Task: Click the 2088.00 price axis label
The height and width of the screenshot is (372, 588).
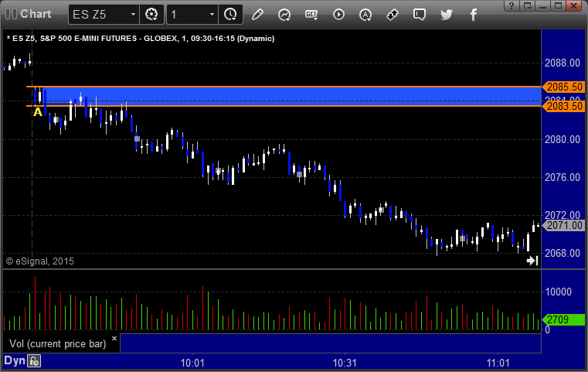Action: [563, 63]
